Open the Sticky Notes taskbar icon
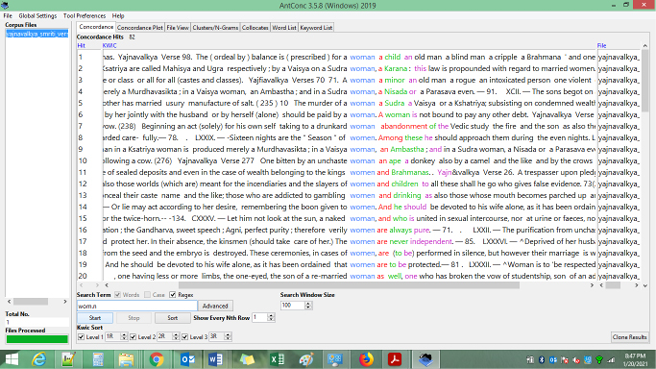The width and height of the screenshot is (656, 369). click(x=247, y=359)
